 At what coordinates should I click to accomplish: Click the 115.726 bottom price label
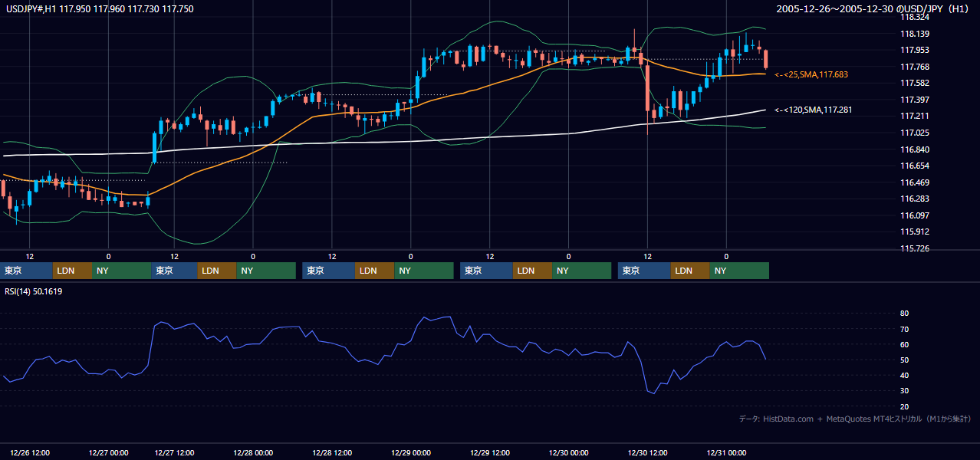916,248
